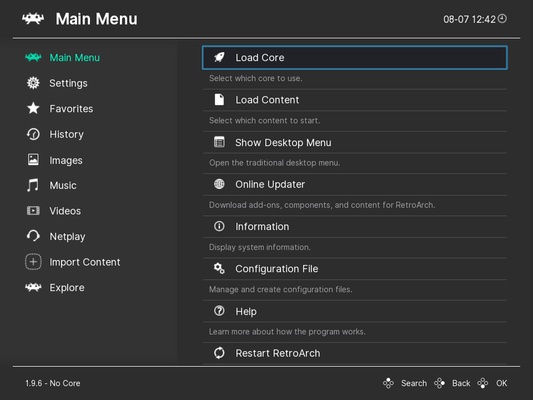
Task: Click 'Open the traditional desktop menu.' description
Action: point(275,163)
